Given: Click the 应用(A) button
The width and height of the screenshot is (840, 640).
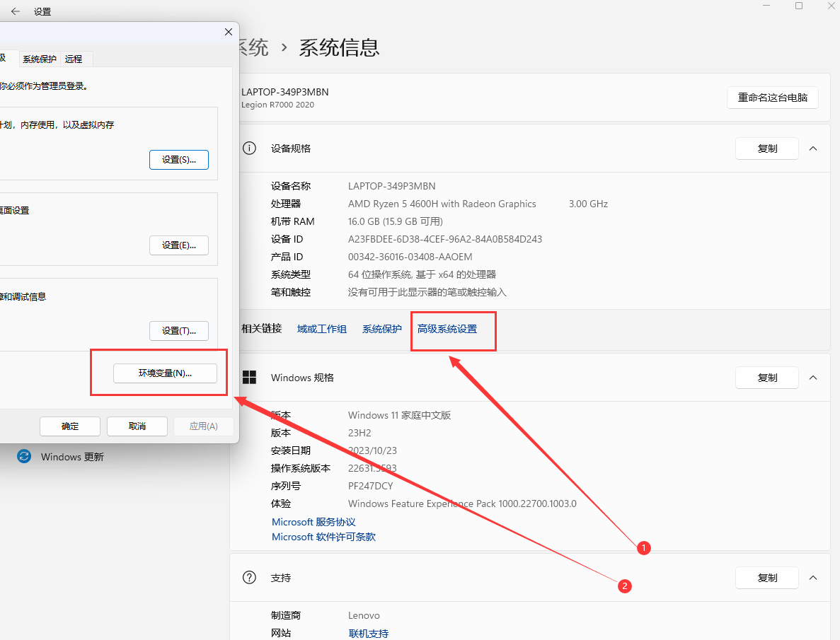Looking at the screenshot, I should tap(204, 426).
